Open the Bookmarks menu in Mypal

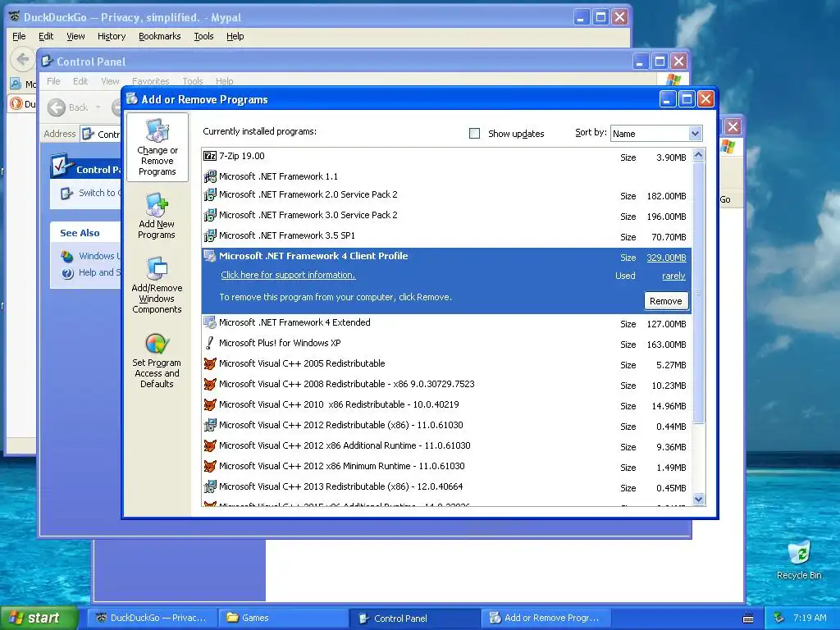coord(160,36)
